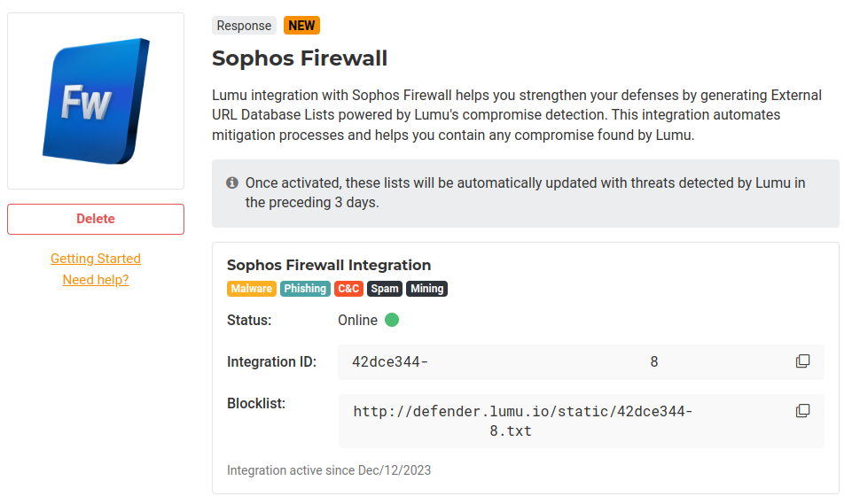Click the C&C tag badge
The width and height of the screenshot is (852, 504).
click(348, 289)
